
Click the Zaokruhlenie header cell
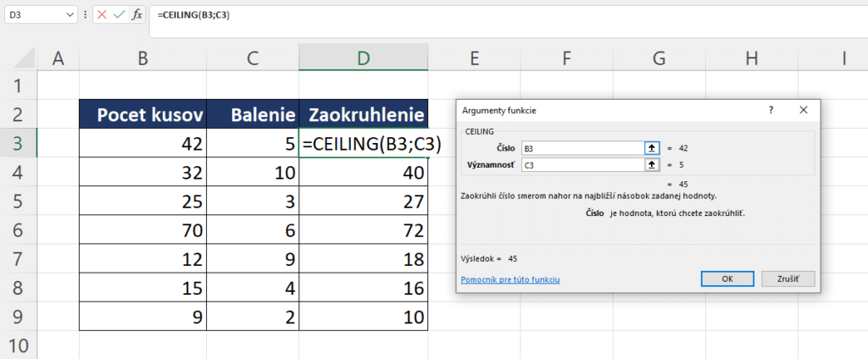point(363,114)
